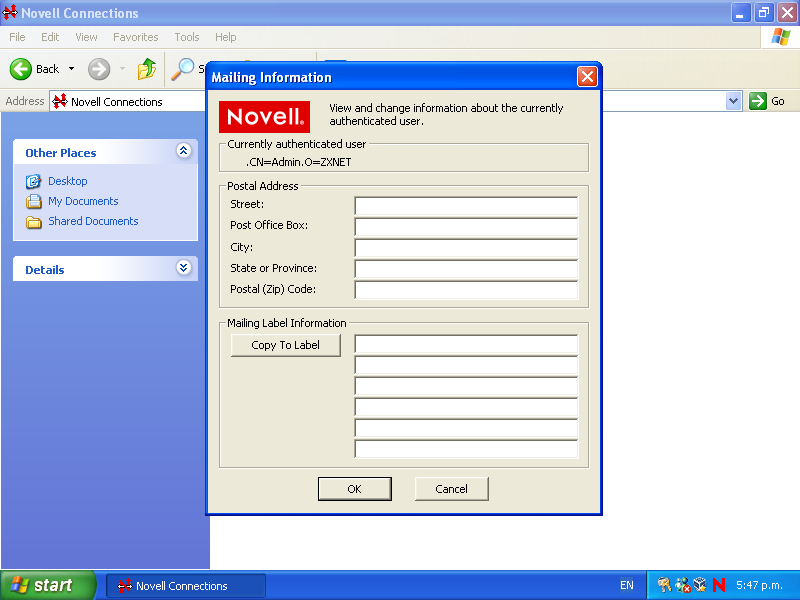Focus the Postal (Zip) Code field
The height and width of the screenshot is (600, 800).
[466, 289]
